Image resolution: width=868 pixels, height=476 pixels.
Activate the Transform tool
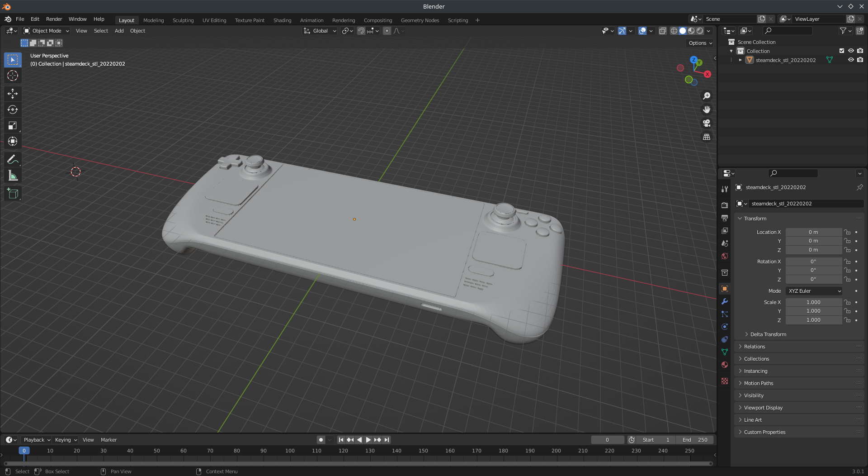tap(13, 141)
